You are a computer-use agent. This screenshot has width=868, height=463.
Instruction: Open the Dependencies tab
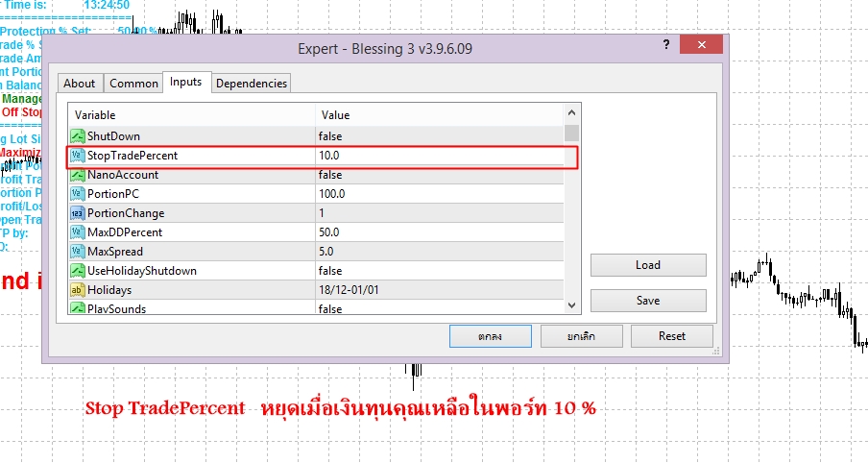[252, 83]
